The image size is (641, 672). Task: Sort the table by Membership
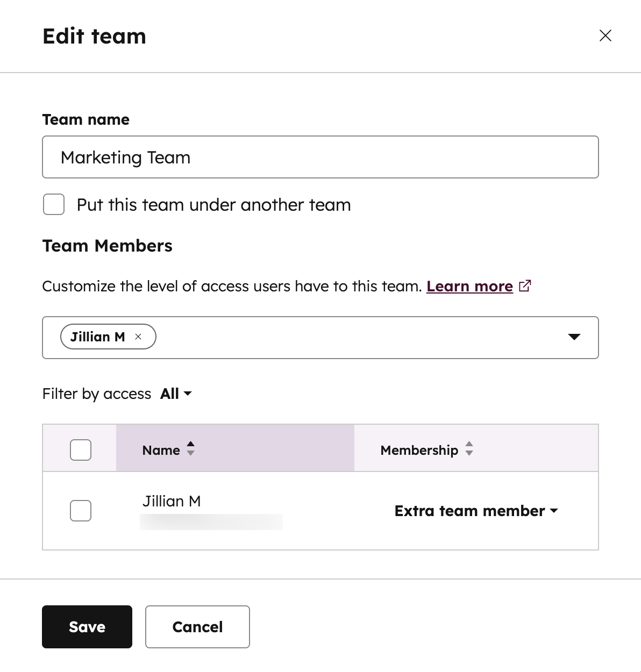point(468,449)
